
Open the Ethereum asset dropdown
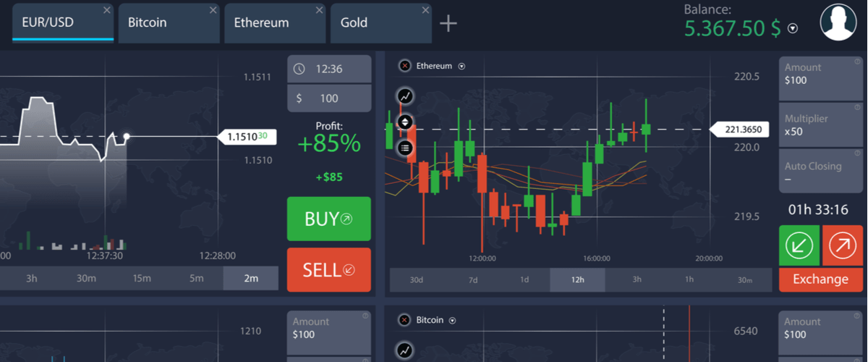(462, 67)
